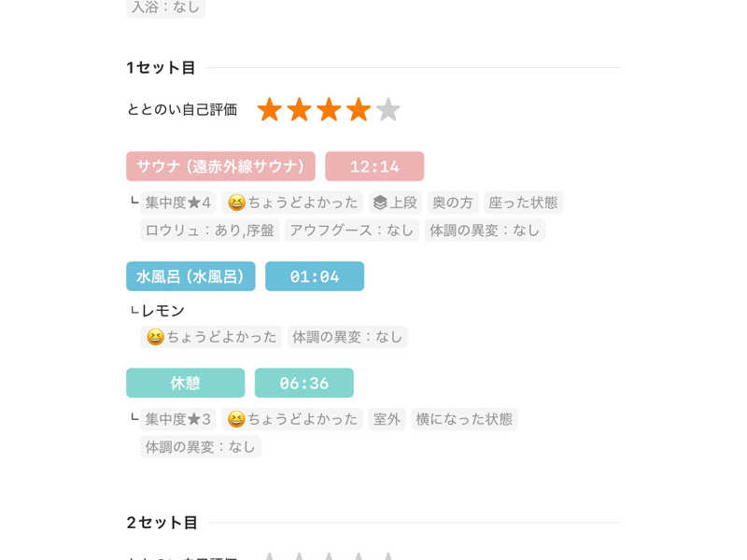Click the 06:36 rest time badge

coord(304,383)
